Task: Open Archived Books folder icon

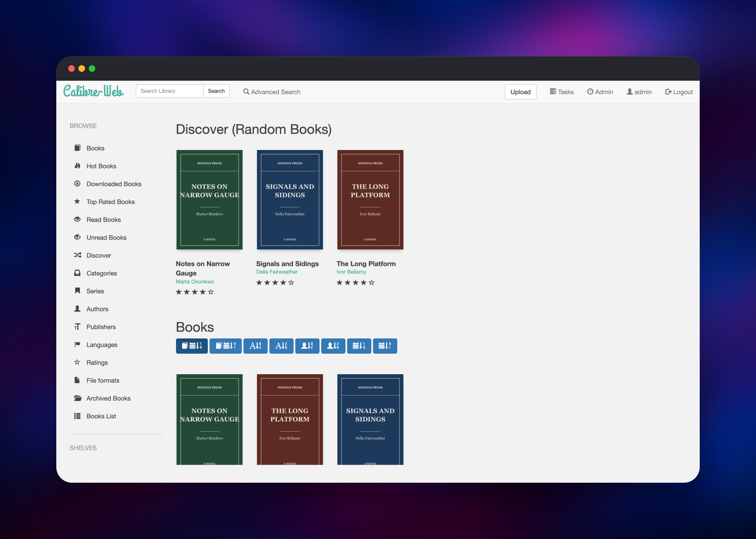Action: click(x=78, y=398)
